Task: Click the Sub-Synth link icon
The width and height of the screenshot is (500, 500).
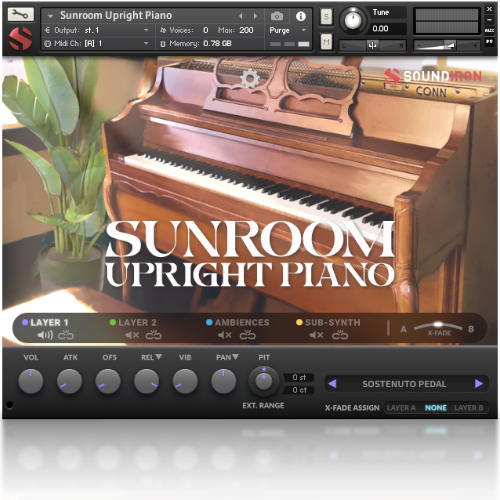Action: pyautogui.click(x=340, y=335)
